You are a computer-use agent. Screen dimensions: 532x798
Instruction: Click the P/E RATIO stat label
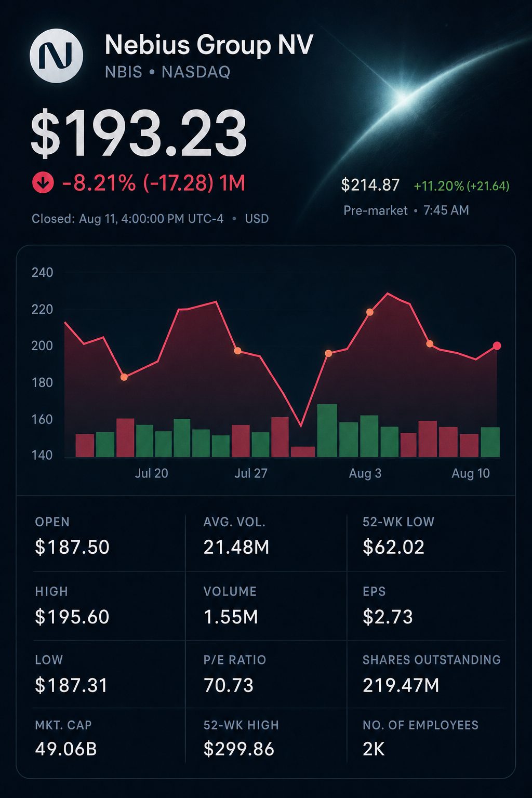click(x=235, y=660)
